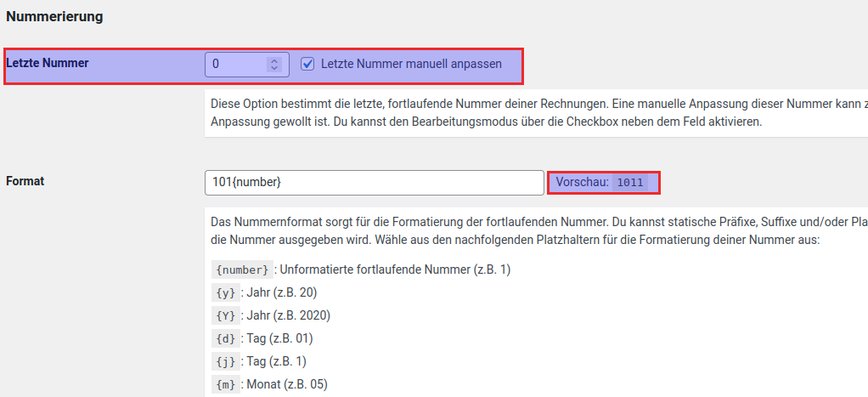The image size is (868, 397).
Task: Click the {d} day placeholder tag
Action: (x=225, y=339)
